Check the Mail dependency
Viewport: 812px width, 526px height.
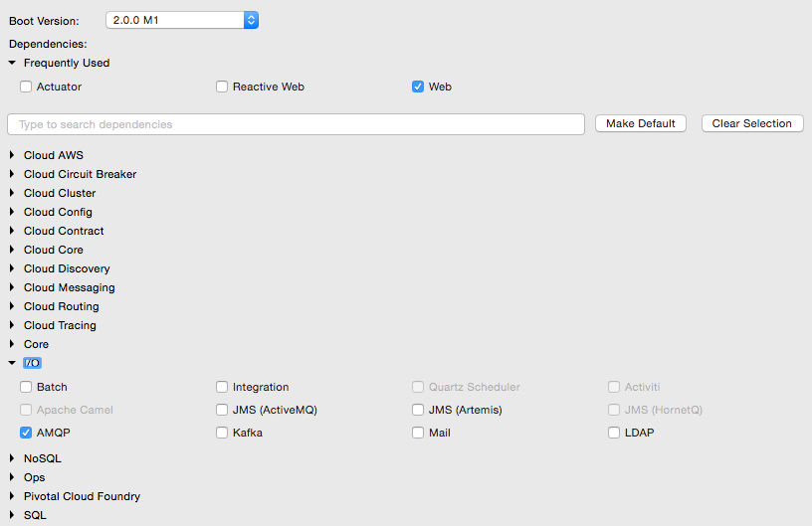[x=418, y=433]
